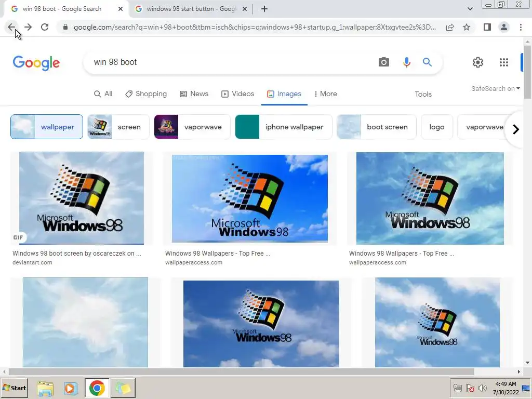Screen dimensions: 532x399
Task: Search by image using the camera icon
Action: 384,62
